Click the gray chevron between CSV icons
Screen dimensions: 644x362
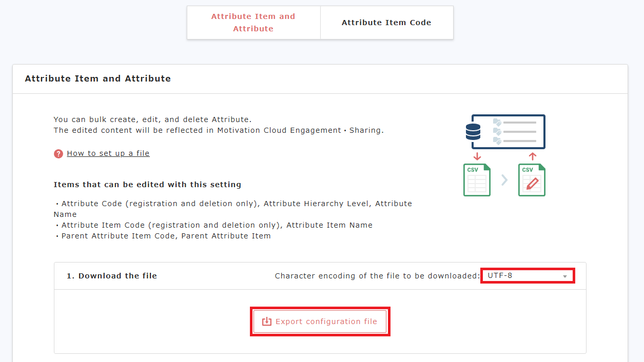(504, 180)
